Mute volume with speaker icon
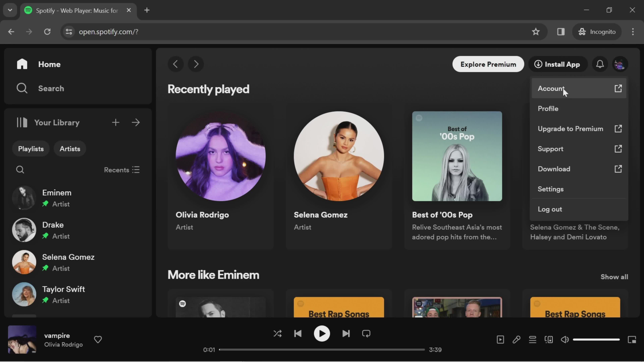The width and height of the screenshot is (644, 362). 565,340
